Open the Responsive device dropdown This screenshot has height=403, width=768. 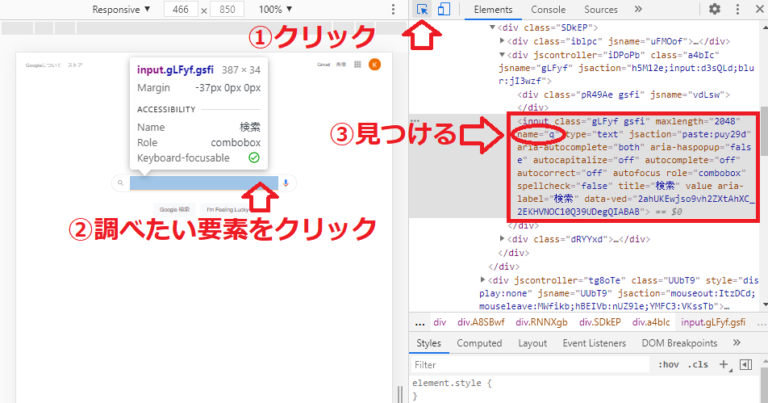[x=120, y=9]
